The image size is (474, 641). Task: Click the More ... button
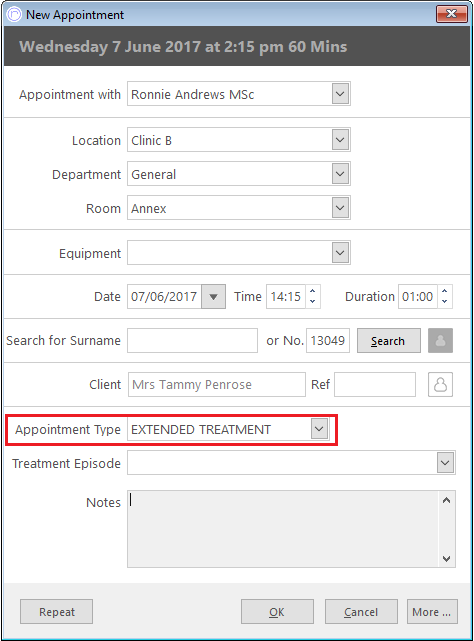432,612
